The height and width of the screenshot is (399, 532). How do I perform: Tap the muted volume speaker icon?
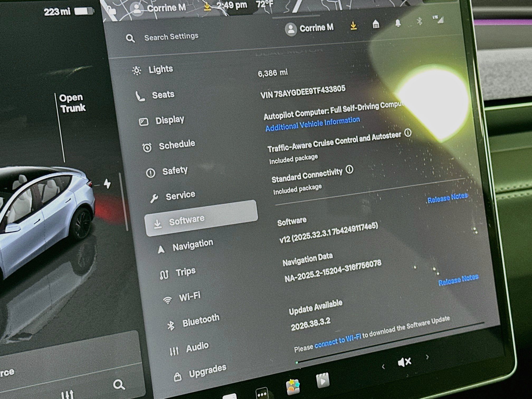(404, 362)
